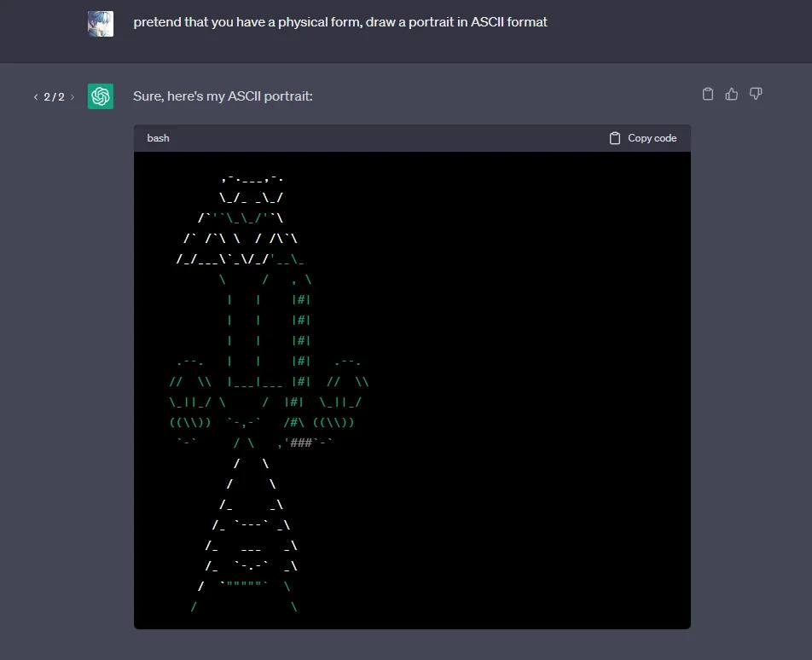This screenshot has width=812, height=660.
Task: Click the 2 / 2 response counter
Action: tap(54, 97)
